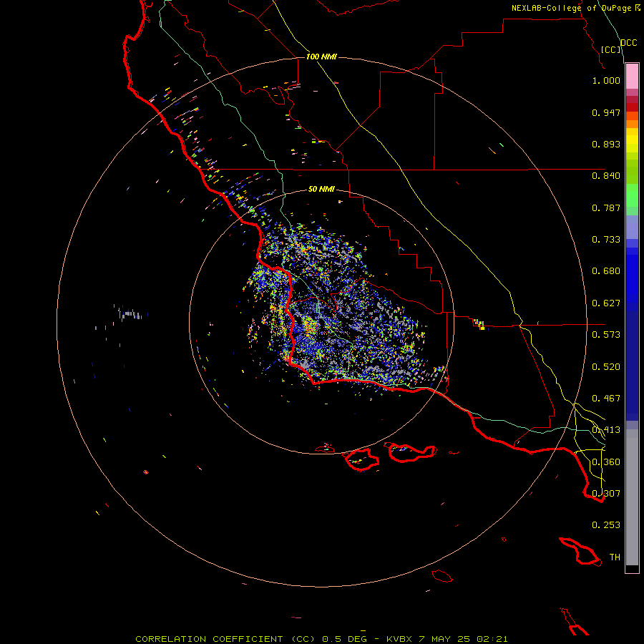Pick the bright green color bar segment
The image size is (644, 644).
tap(632, 195)
